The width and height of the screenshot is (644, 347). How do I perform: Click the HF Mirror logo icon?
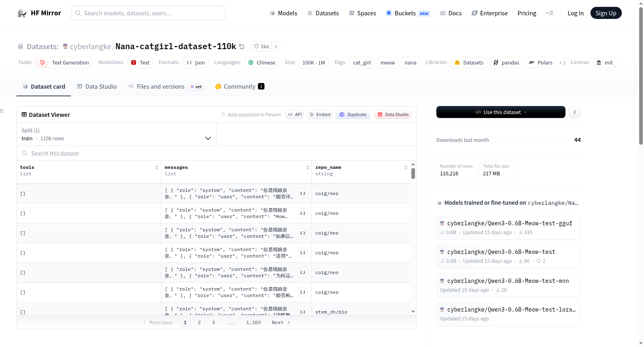[22, 13]
